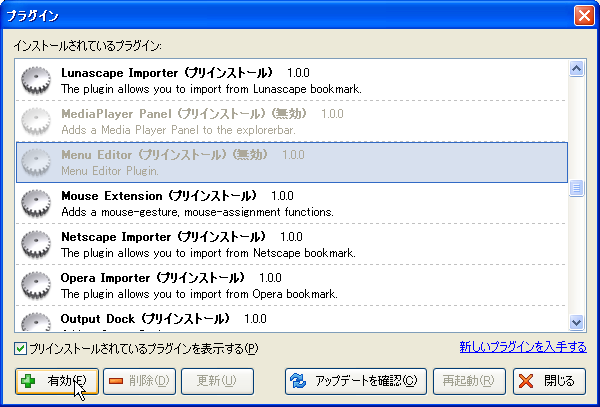Select the Output Dock plugin title
The height and width of the screenshot is (407, 600).
click(145, 318)
